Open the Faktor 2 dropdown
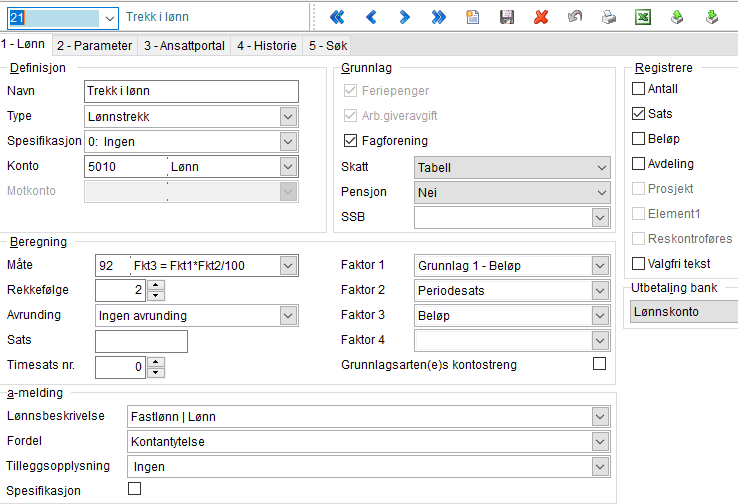The height and width of the screenshot is (504, 738). tap(600, 291)
